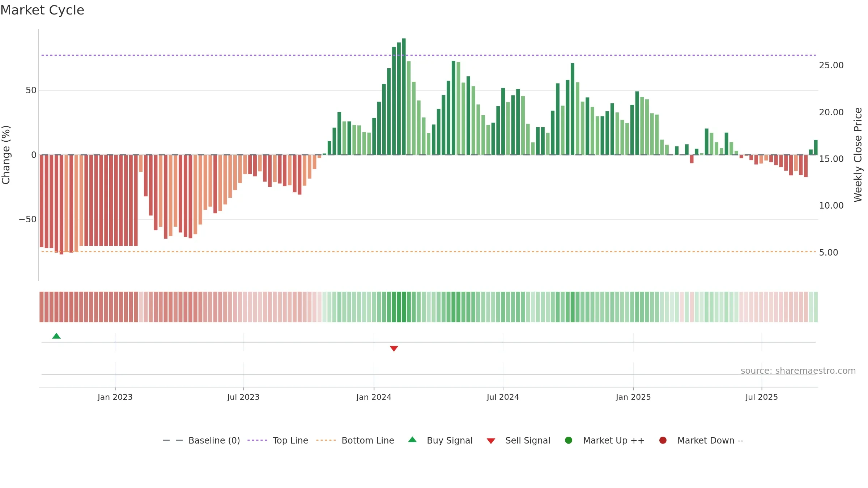Screen dimensions: 868x488
Task: Click the 50 tick on the Change axis
Action: [31, 90]
